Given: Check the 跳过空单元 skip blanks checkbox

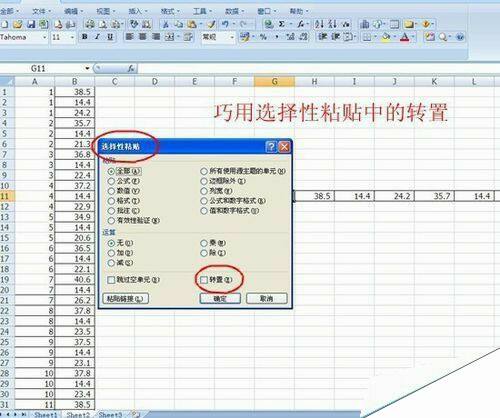Looking at the screenshot, I should pos(111,280).
